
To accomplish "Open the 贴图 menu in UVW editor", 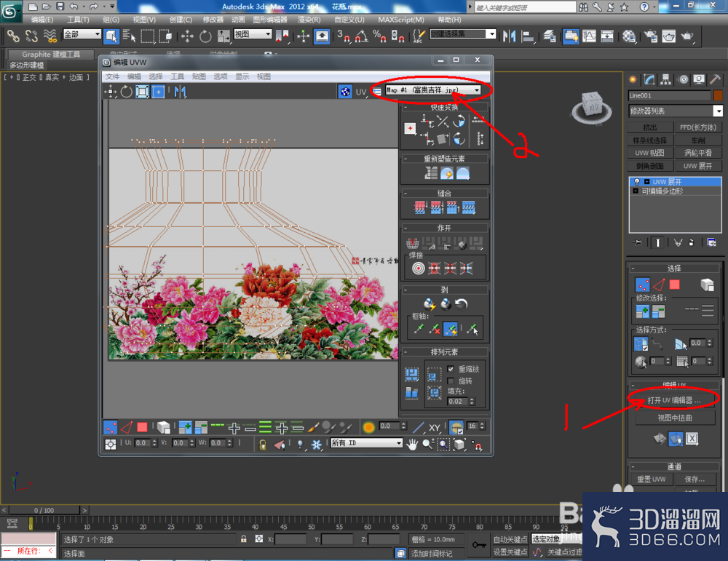I will point(199,76).
